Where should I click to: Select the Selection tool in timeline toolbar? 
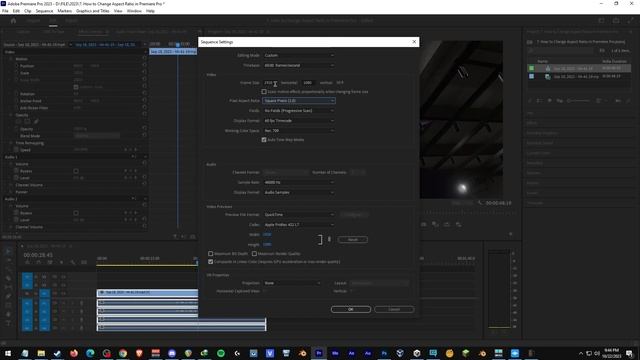[8, 251]
